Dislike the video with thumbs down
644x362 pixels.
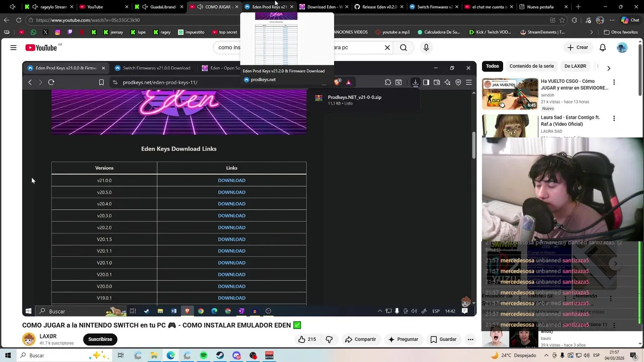click(329, 339)
